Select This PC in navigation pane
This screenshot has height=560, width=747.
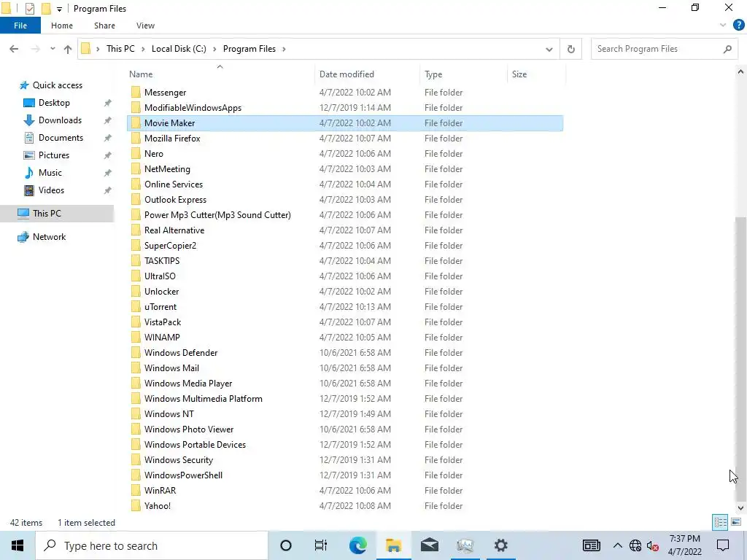point(47,214)
